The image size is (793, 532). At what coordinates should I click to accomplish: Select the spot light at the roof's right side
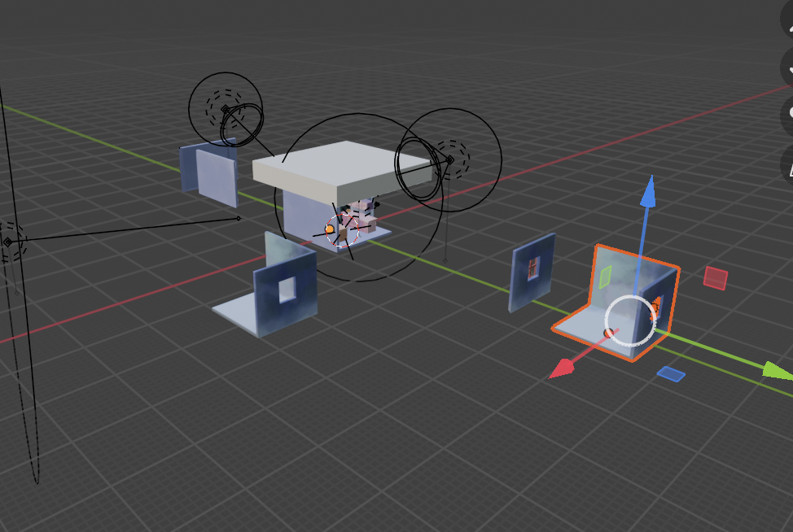448,159
